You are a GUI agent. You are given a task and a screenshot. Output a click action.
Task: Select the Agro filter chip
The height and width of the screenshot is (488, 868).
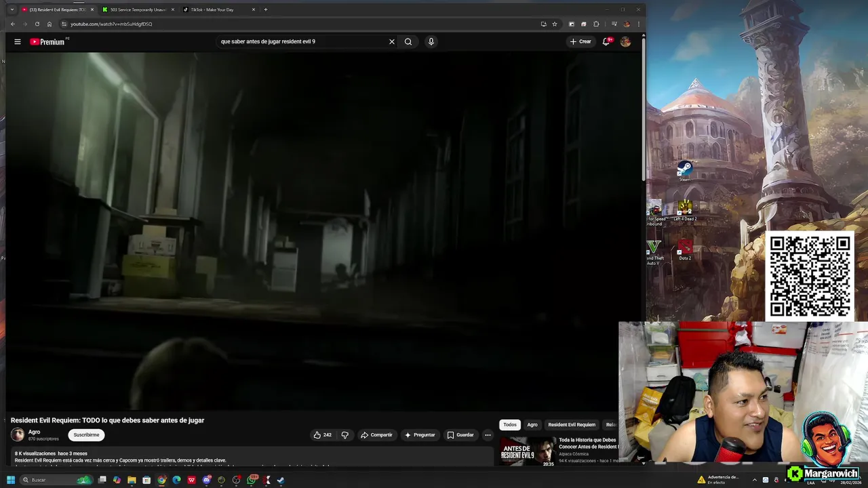click(532, 425)
